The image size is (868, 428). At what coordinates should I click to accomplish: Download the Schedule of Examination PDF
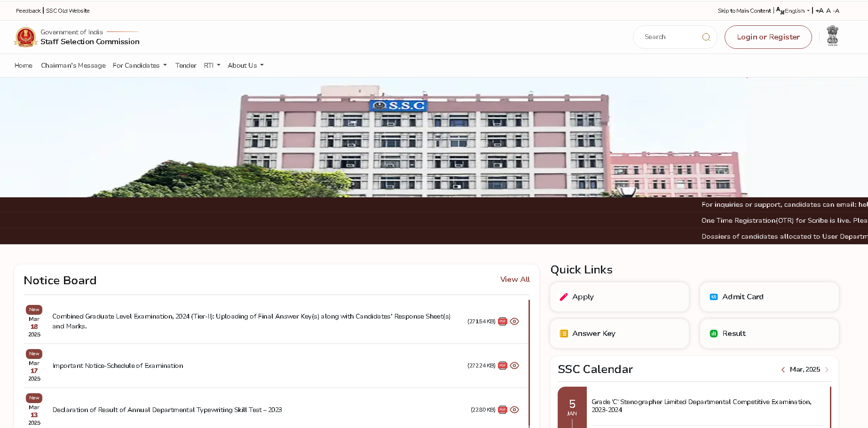(502, 366)
